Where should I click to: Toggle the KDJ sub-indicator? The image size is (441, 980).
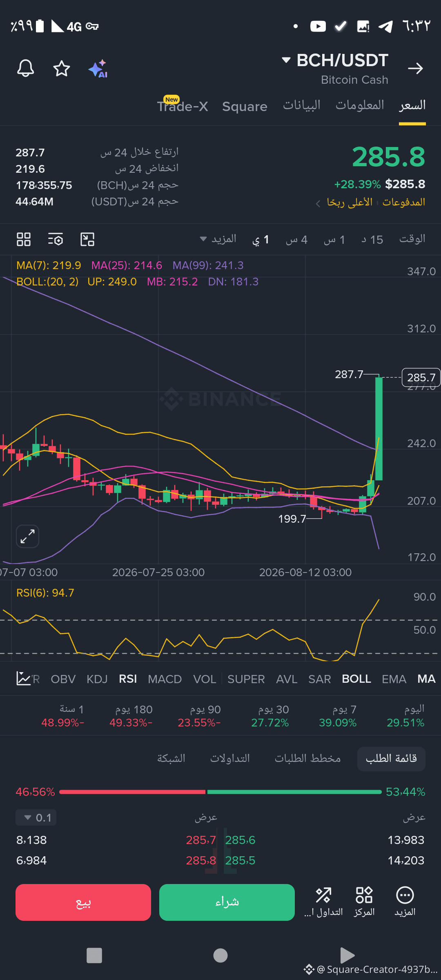coord(97,679)
